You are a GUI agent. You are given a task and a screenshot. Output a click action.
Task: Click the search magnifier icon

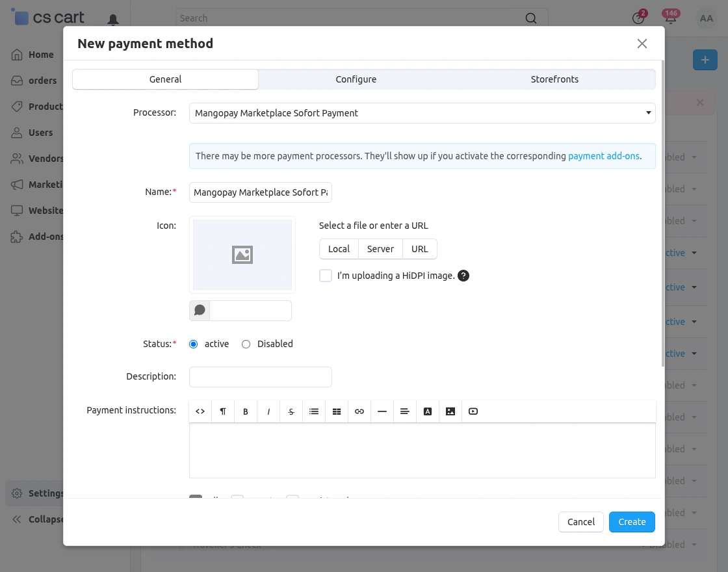(530, 18)
